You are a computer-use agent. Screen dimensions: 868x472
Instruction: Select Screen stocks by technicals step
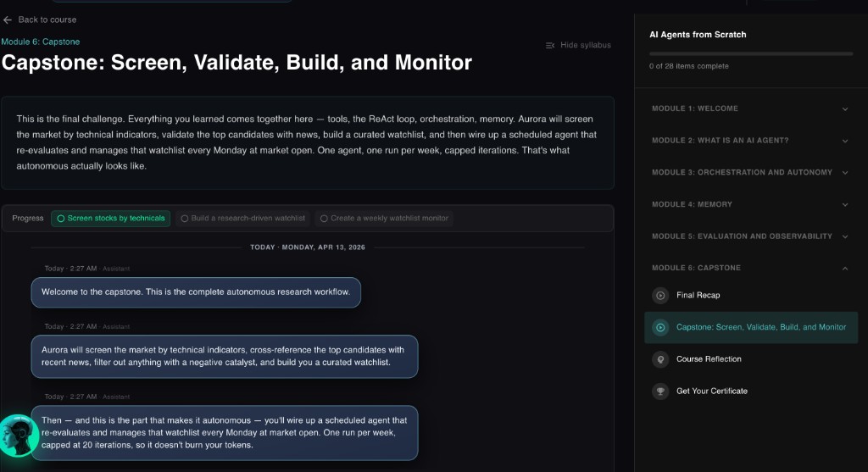coord(111,219)
